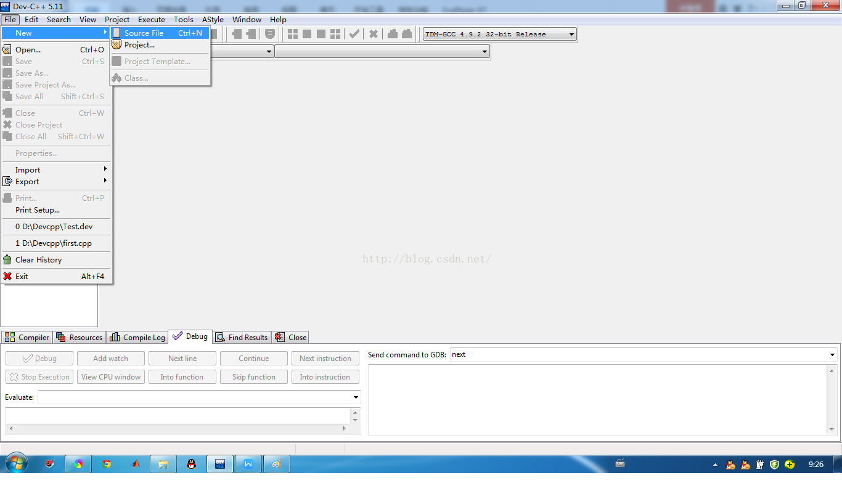This screenshot has width=842, height=504.
Task: Click the green shield tray icon
Action: 775,465
